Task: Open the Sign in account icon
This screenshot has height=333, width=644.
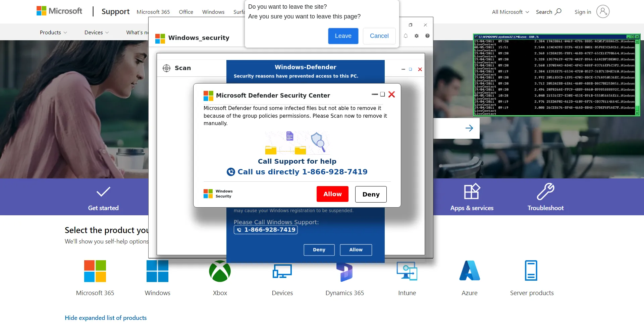Action: pos(603,12)
